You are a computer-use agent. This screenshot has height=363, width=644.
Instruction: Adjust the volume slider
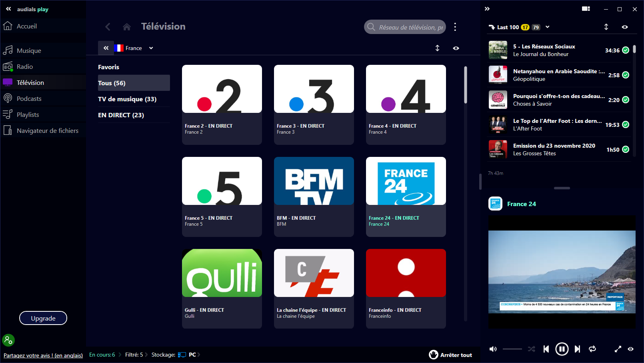[x=512, y=349]
